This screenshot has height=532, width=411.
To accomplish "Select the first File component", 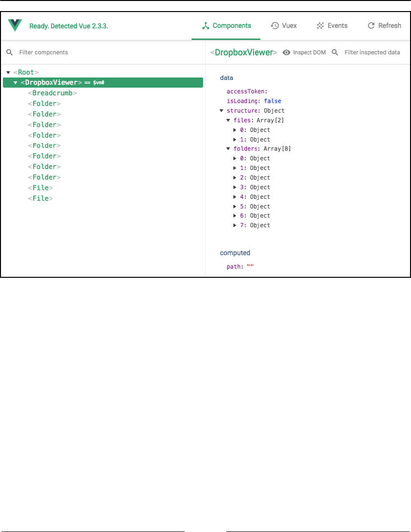I will (x=40, y=188).
